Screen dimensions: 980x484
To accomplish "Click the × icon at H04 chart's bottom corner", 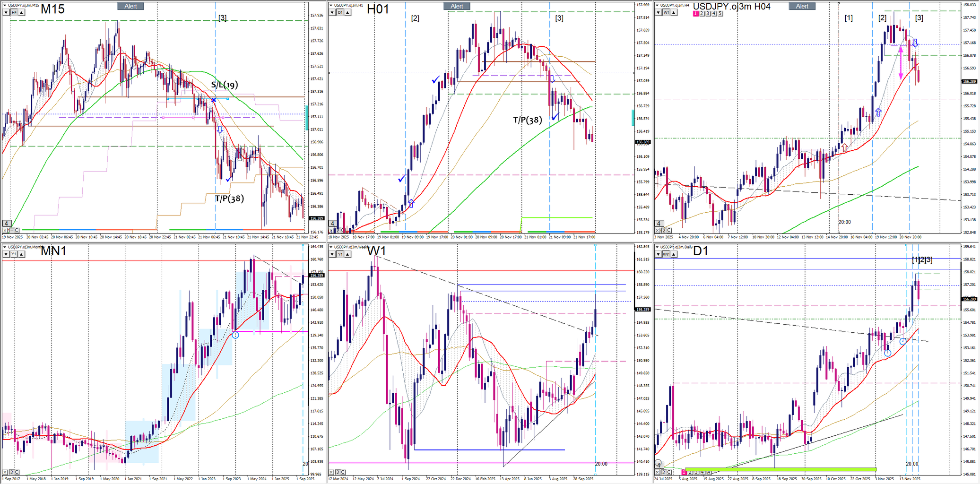I will [658, 230].
